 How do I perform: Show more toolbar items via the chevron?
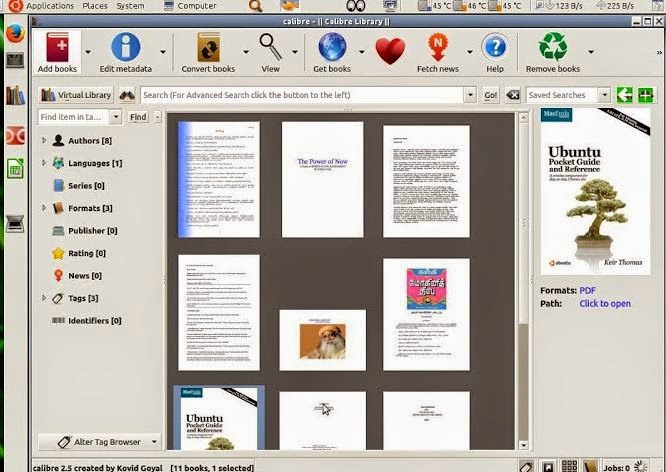(x=659, y=52)
